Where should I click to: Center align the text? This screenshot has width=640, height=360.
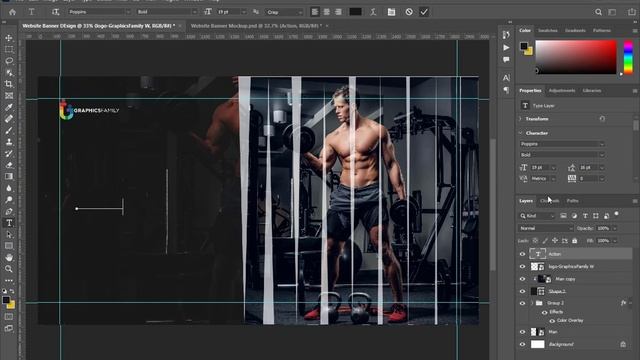[x=327, y=12]
